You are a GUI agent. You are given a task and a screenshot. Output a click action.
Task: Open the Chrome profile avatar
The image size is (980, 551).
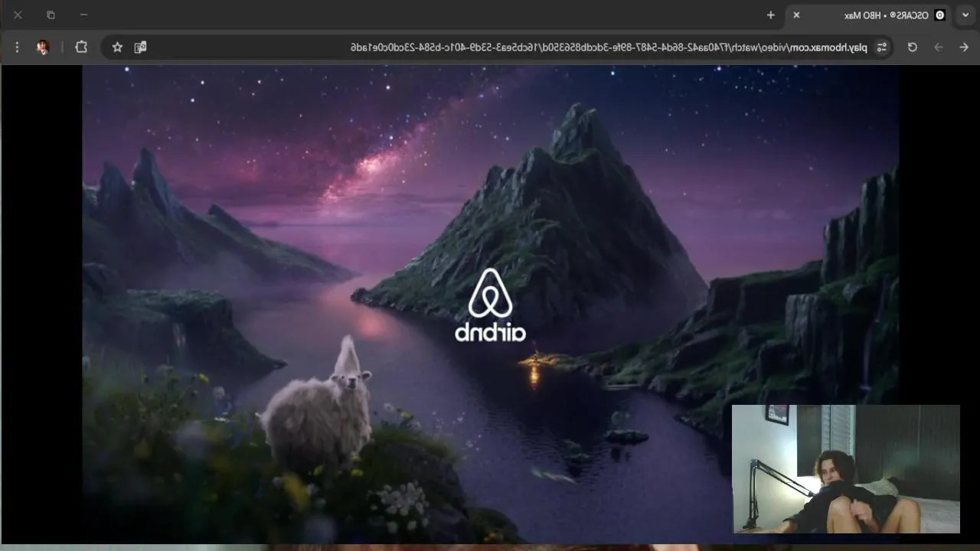43,47
